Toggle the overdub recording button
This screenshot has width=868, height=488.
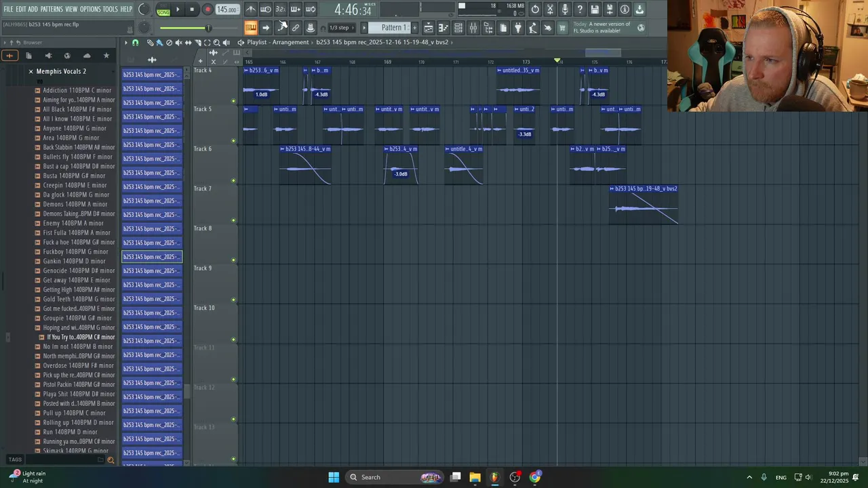click(295, 9)
